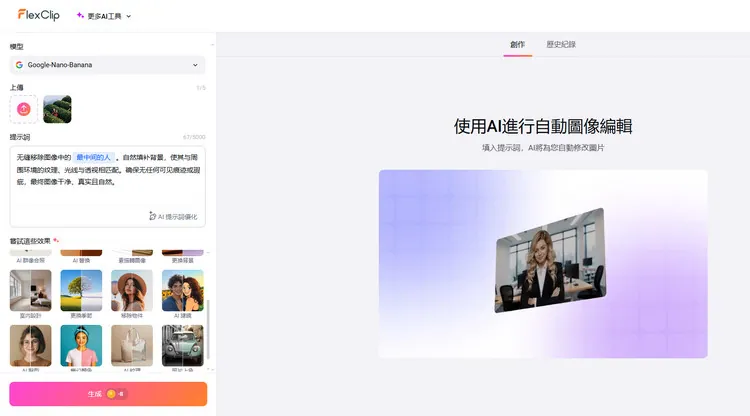Choose the interior design room effect thumbnail
The width and height of the screenshot is (750, 416).
coord(31,291)
